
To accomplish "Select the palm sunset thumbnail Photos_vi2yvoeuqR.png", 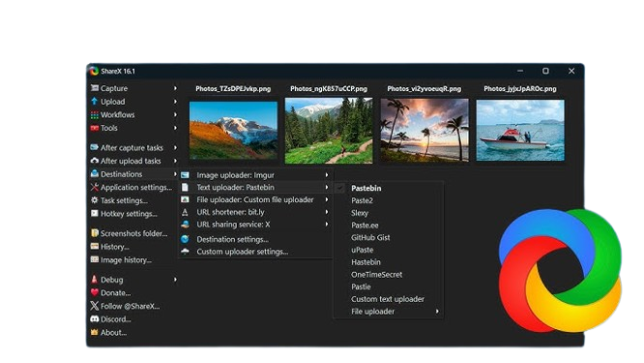I will (x=424, y=130).
